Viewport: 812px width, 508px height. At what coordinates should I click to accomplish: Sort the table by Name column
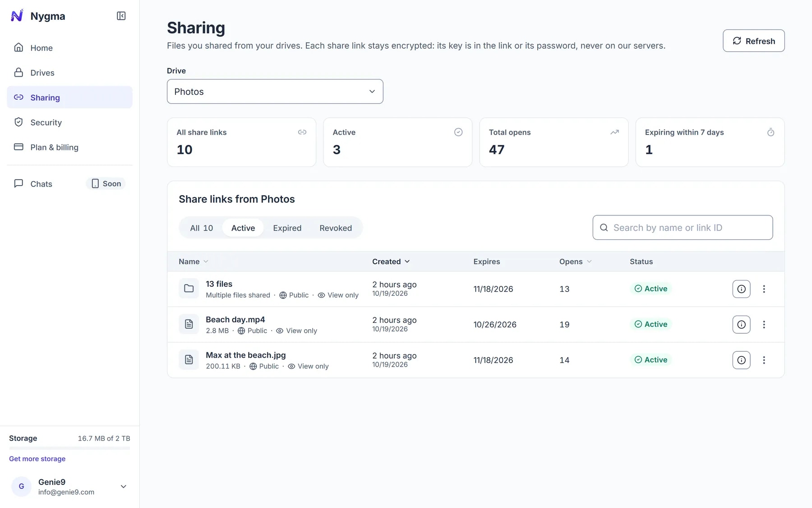tap(194, 261)
